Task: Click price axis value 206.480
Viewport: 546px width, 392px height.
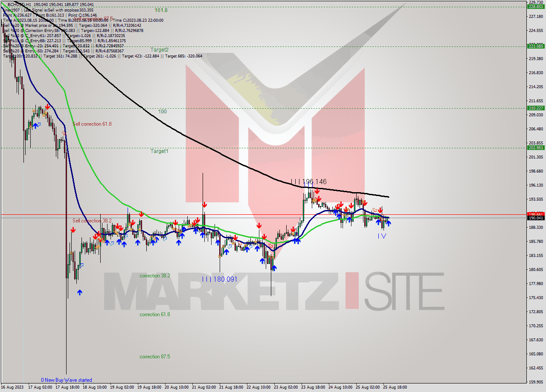Action: click(536, 129)
